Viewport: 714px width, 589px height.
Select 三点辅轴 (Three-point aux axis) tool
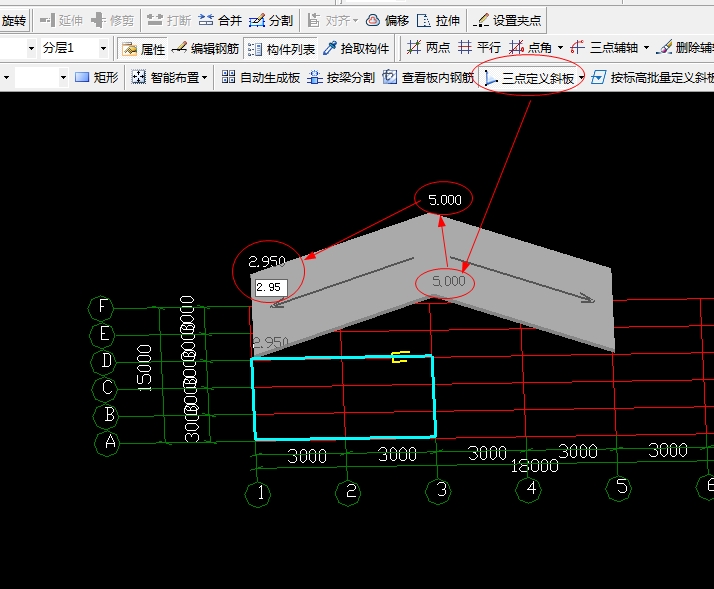click(x=604, y=47)
